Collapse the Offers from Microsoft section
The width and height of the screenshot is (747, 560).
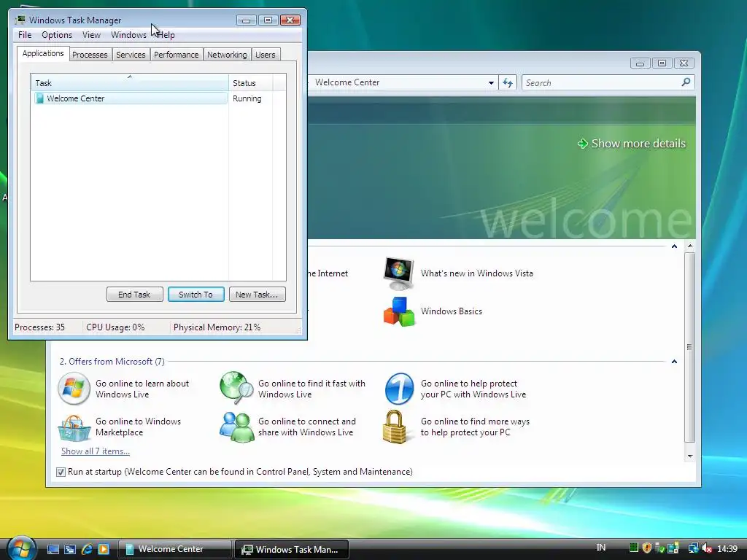click(x=674, y=362)
